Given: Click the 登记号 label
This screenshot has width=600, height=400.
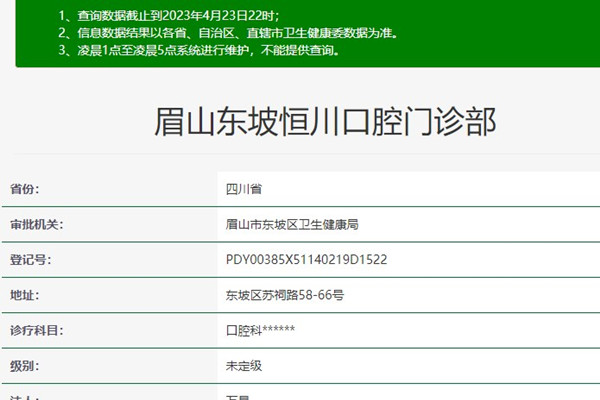Looking at the screenshot, I should tap(30, 260).
